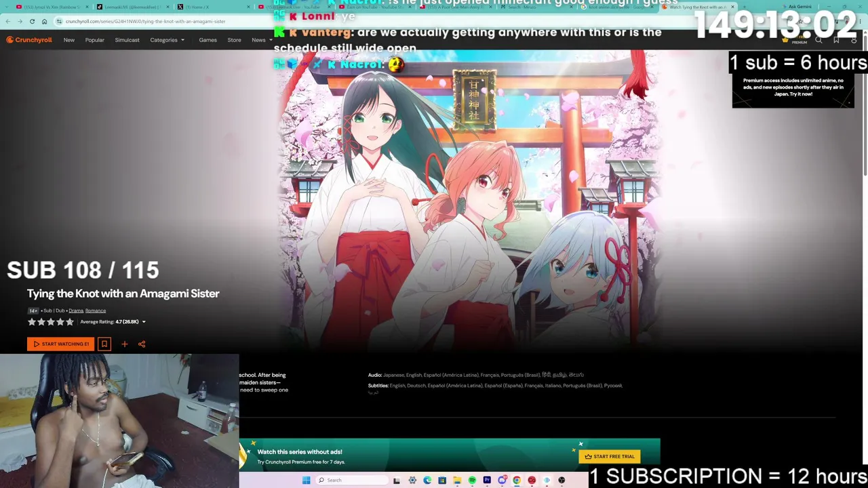Share the series using share icon
Screen dimensions: 868x488
point(142,344)
